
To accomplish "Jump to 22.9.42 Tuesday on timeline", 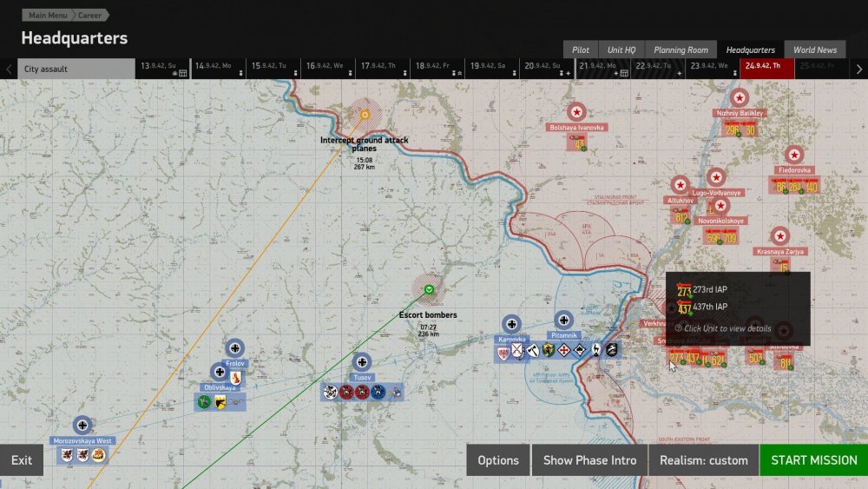I will click(x=658, y=69).
